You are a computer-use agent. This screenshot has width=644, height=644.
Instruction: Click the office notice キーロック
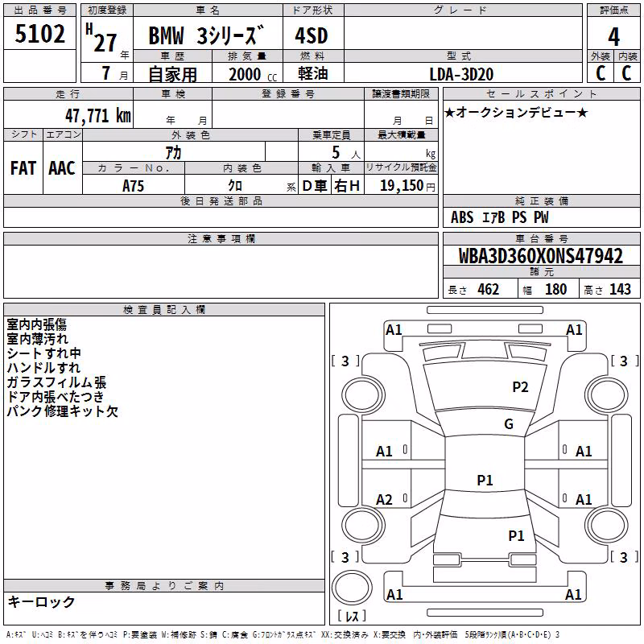[x=41, y=602]
